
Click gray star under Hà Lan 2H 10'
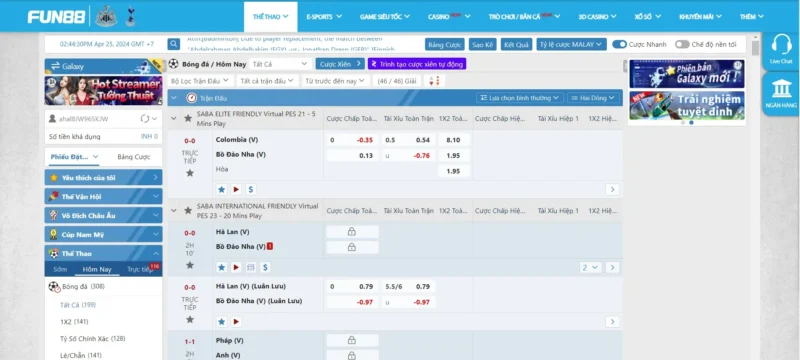point(190,265)
